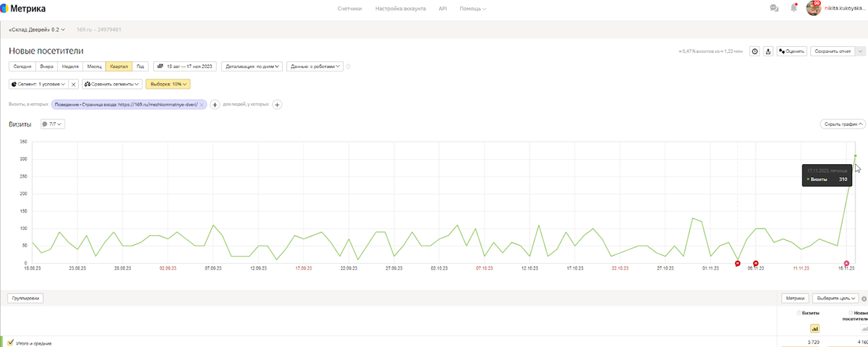Click the red annotation marker near 06.11.23
The image size is (868, 347).
755,263
